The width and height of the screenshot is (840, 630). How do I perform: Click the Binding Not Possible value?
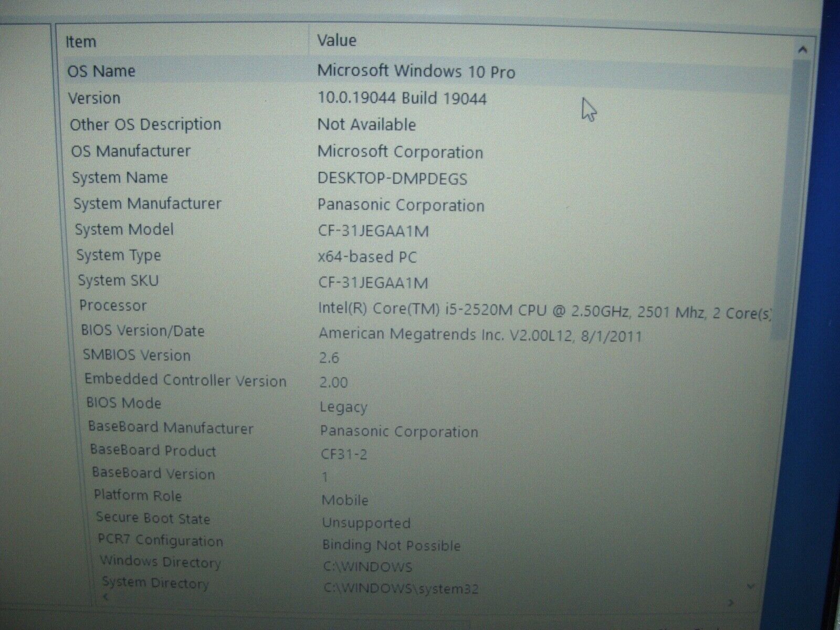point(392,545)
